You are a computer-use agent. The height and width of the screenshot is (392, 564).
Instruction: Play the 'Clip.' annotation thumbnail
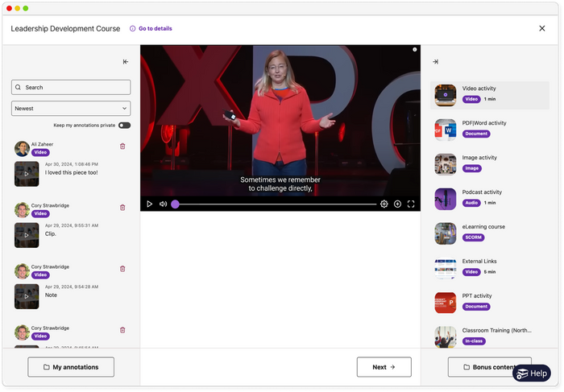(x=27, y=235)
